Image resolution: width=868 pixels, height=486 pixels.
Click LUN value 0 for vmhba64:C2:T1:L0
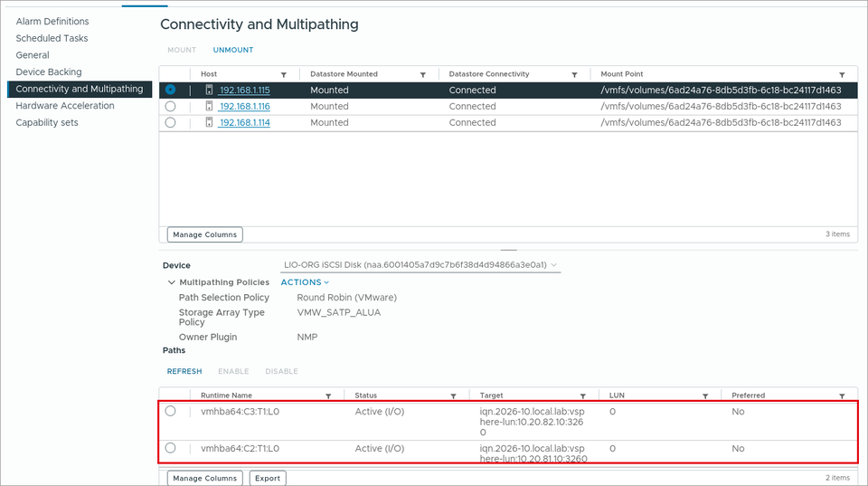612,448
